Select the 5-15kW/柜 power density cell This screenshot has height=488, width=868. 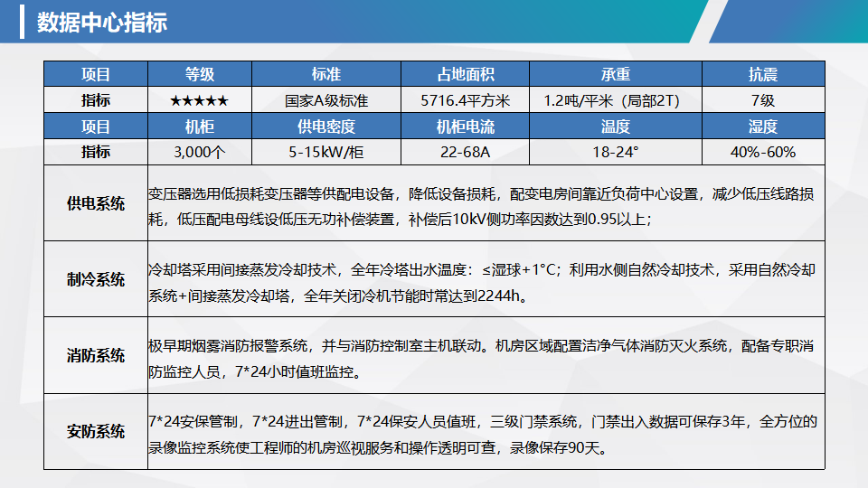click(x=325, y=152)
